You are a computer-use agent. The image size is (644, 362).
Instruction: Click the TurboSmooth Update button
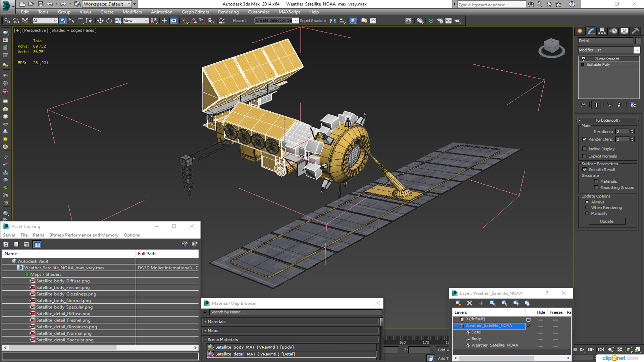tap(606, 221)
